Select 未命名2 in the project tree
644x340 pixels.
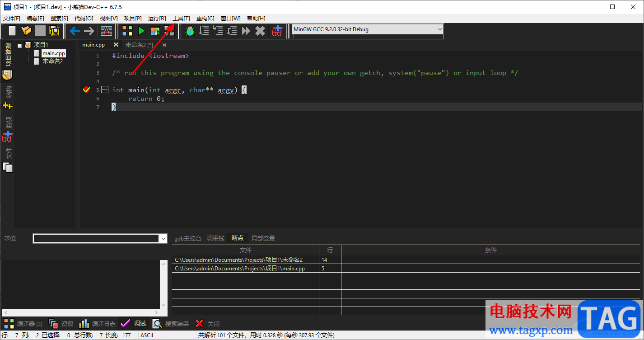click(x=52, y=61)
